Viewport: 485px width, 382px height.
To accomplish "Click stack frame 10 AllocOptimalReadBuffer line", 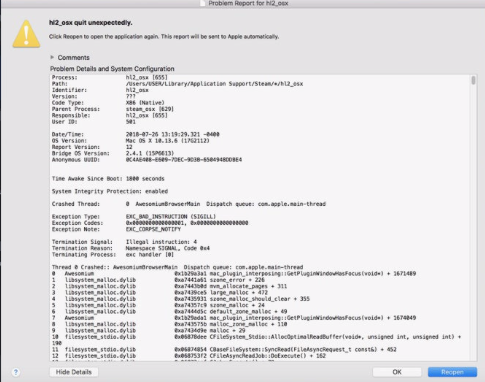I will [x=256, y=340].
